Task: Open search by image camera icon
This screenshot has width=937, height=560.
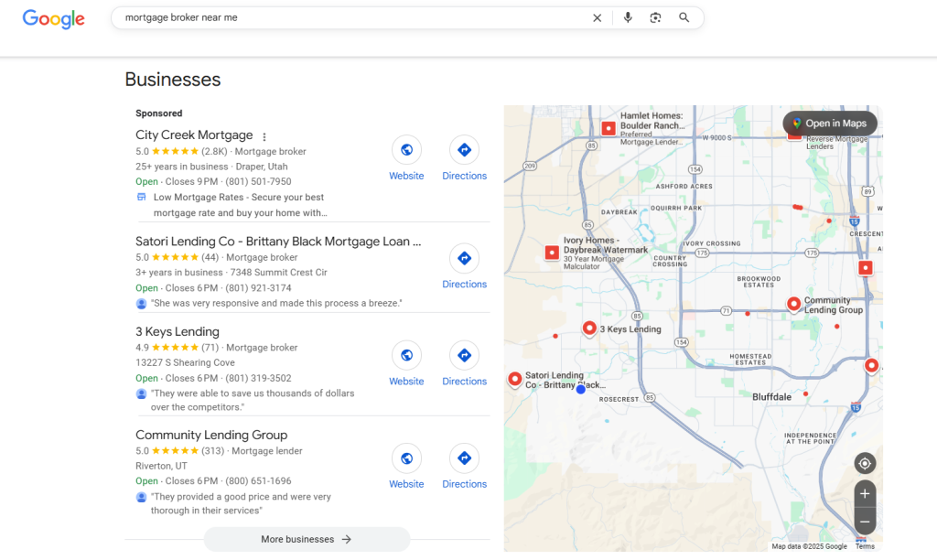Action: [x=655, y=18]
